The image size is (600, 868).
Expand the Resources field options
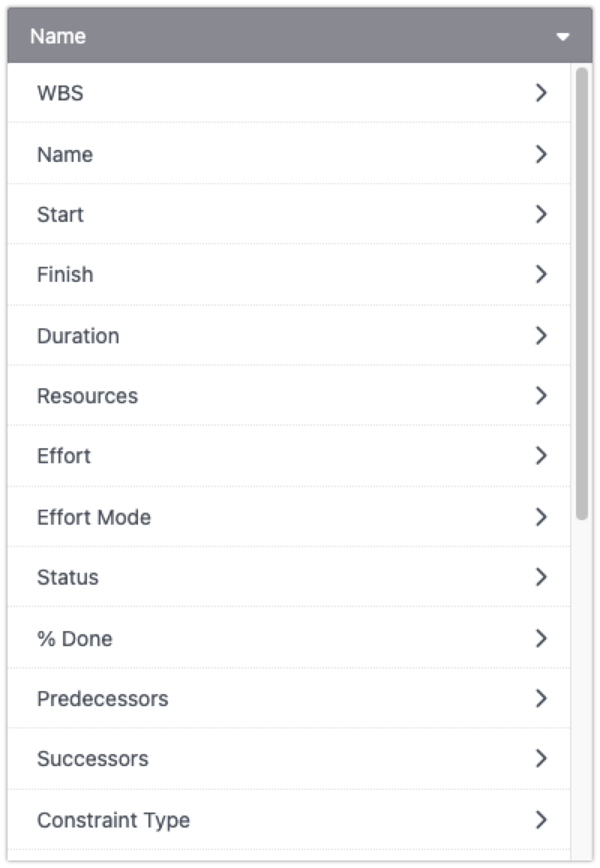(x=541, y=396)
